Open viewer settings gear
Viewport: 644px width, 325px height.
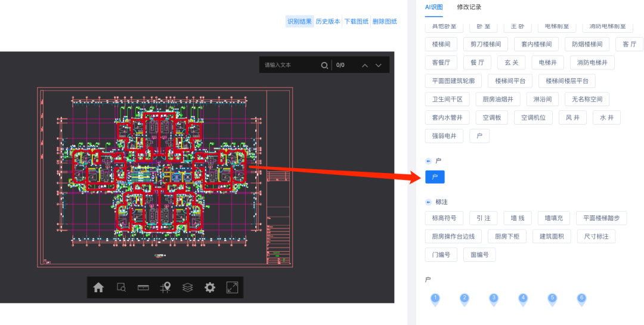point(210,287)
